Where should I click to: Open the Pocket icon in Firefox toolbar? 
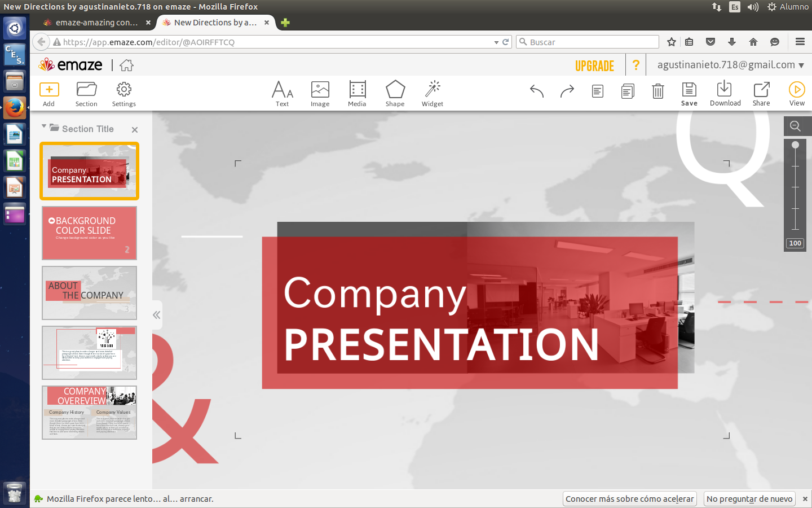710,42
